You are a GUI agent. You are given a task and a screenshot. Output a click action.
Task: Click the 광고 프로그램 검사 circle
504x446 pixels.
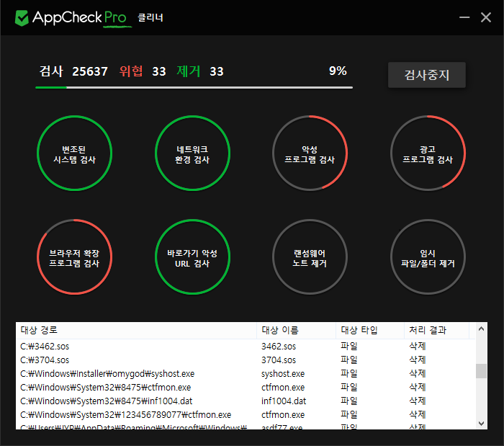(428, 153)
